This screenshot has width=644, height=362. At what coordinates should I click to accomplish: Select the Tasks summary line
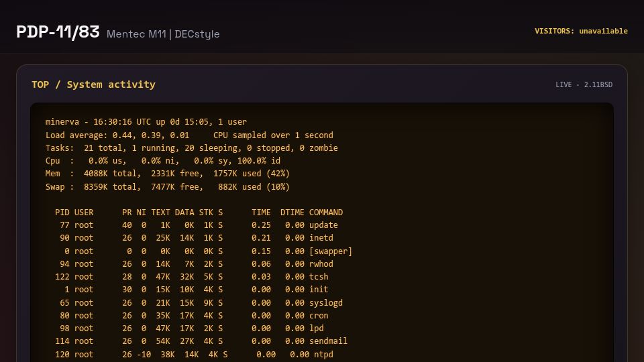tap(192, 147)
